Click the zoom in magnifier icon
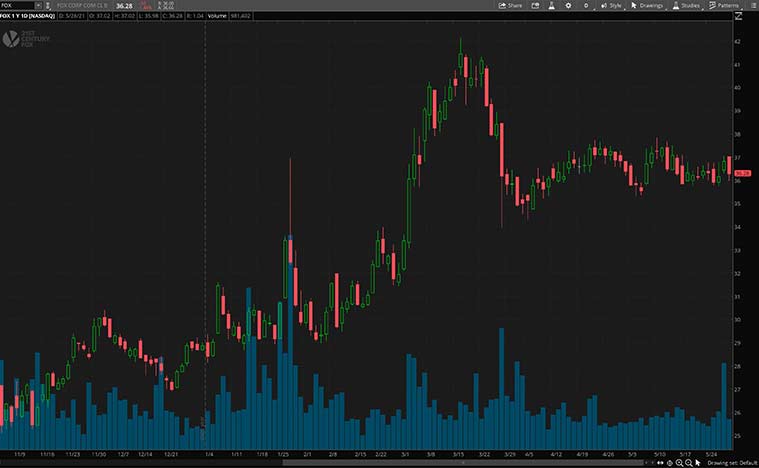Image resolution: width=759 pixels, height=468 pixels. tap(679, 463)
